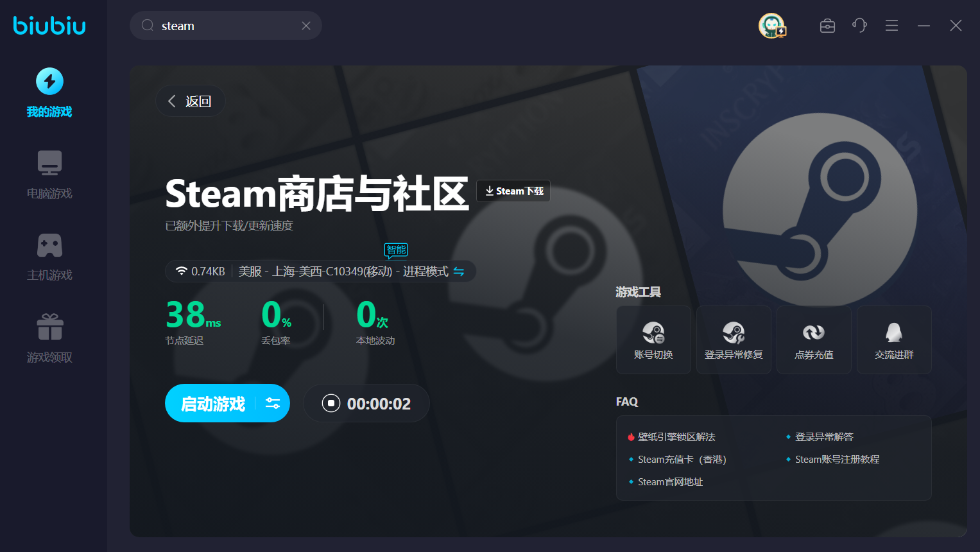Open the user avatar profile

(772, 26)
